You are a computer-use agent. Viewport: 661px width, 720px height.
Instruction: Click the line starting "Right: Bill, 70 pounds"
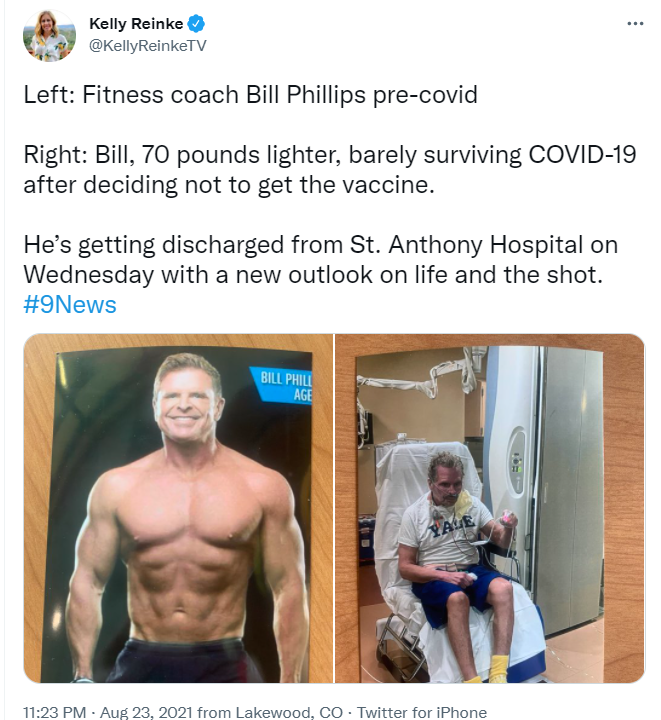point(329,155)
